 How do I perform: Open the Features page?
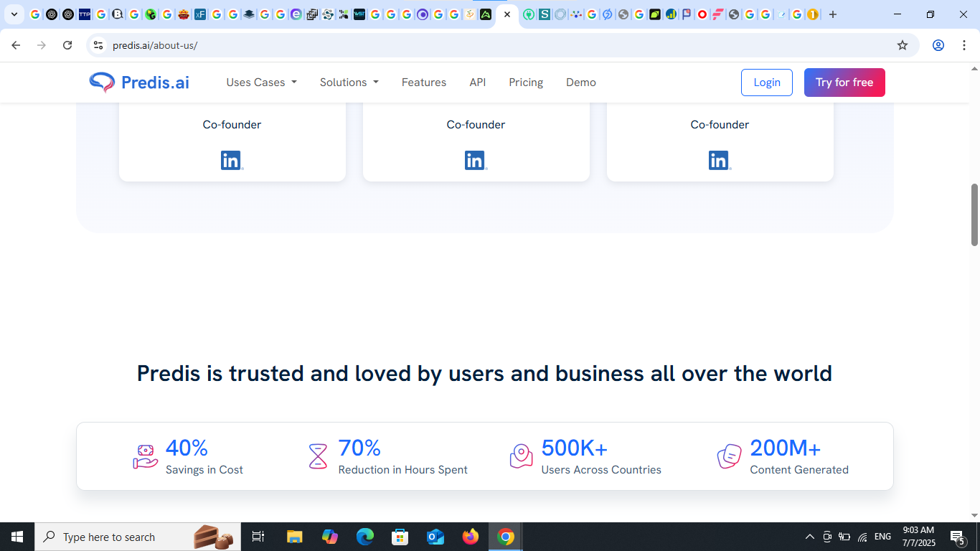coord(424,83)
